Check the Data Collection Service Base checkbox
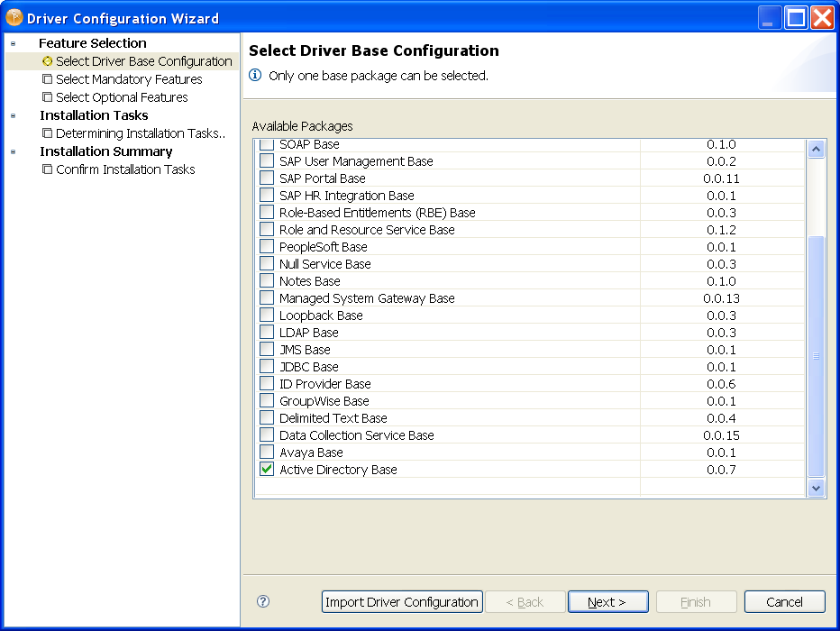The width and height of the screenshot is (840, 631). (267, 435)
